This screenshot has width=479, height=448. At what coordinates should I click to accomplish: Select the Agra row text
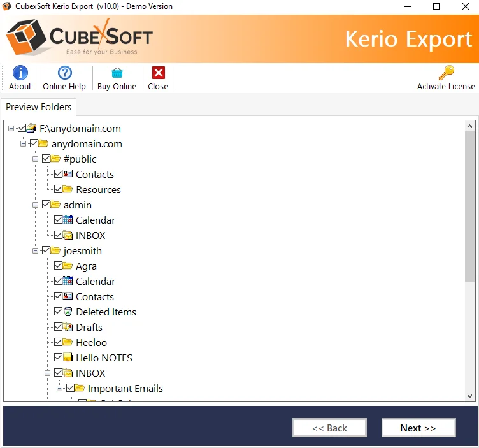point(86,266)
